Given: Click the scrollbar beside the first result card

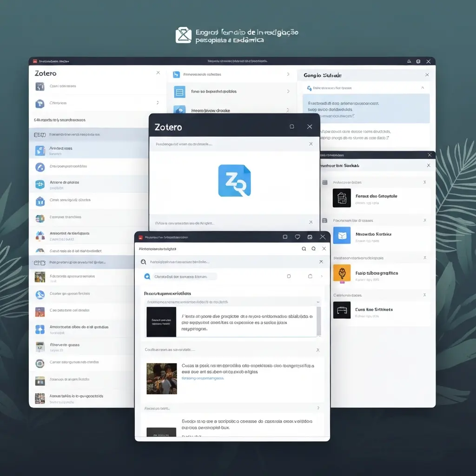Looking at the screenshot, I should coord(319,322).
